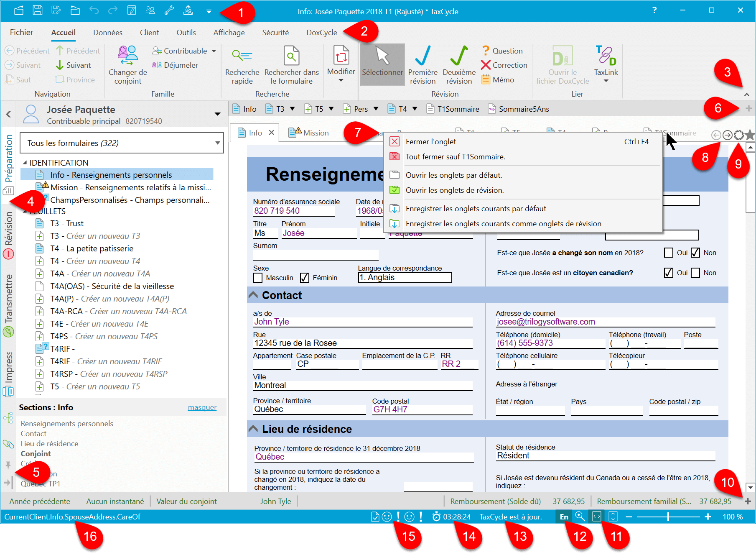Toggle the En language button in status bar
756x555 pixels.
pos(564,517)
